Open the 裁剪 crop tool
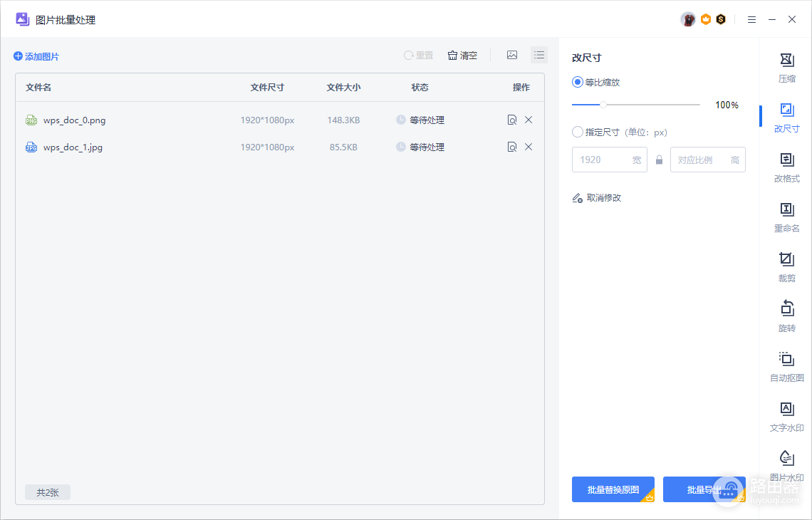This screenshot has width=812, height=520. point(786,267)
